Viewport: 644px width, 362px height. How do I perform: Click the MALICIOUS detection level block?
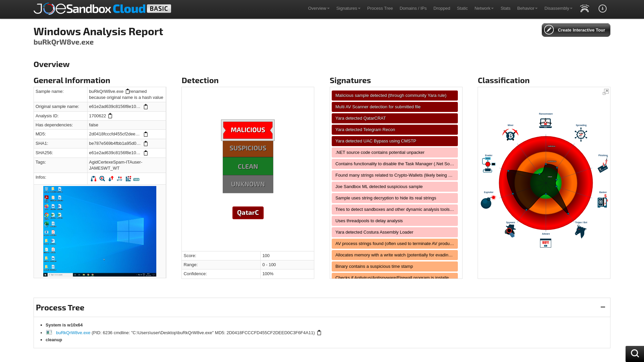248,130
